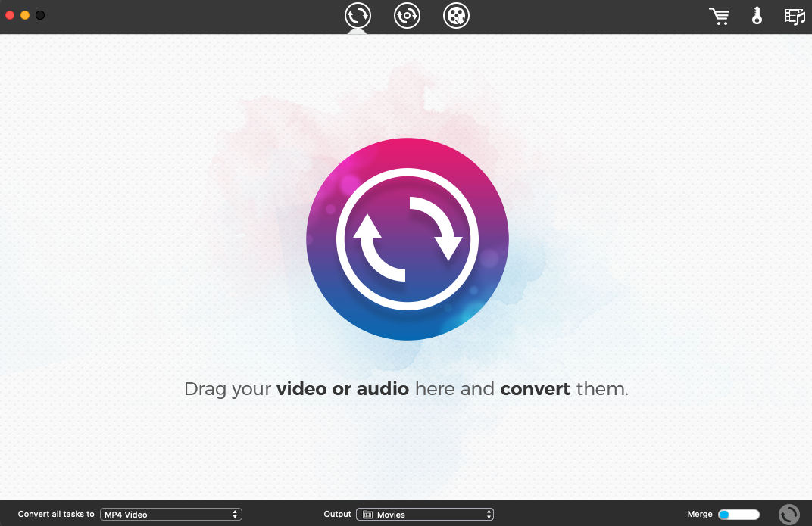This screenshot has height=526, width=812.
Task: Click the 'Convert all tasks to' label
Action: click(56, 515)
